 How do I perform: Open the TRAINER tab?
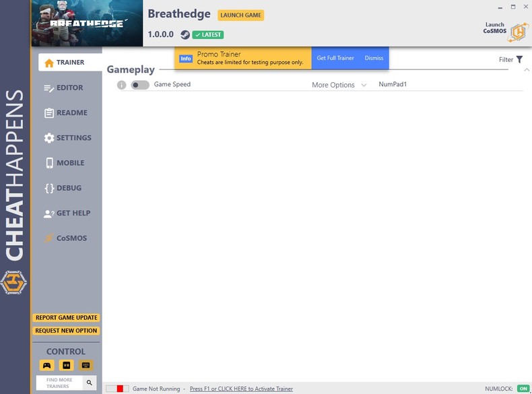70,63
